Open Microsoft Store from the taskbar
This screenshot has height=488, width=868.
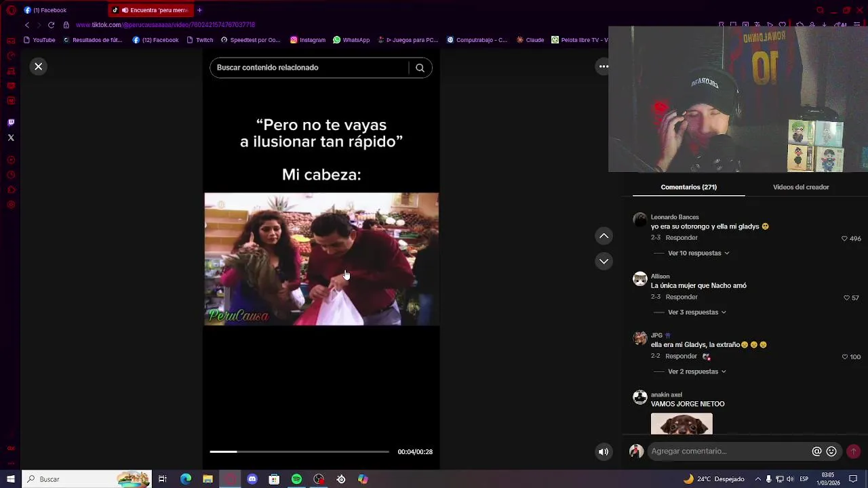pos(274,479)
